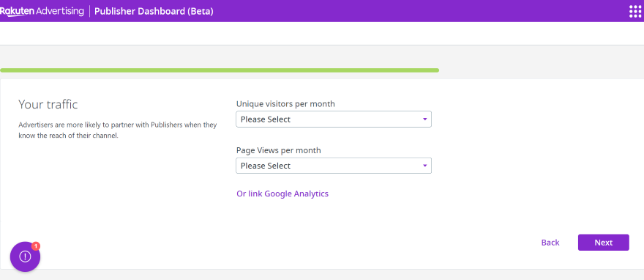
Task: Open the Unique visitors per month dropdown
Action: [x=334, y=119]
